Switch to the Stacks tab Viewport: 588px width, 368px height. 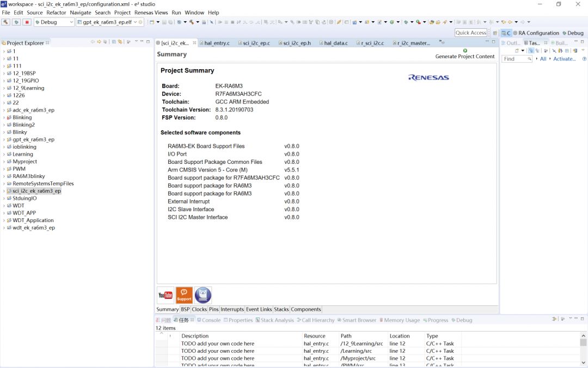[x=281, y=310]
